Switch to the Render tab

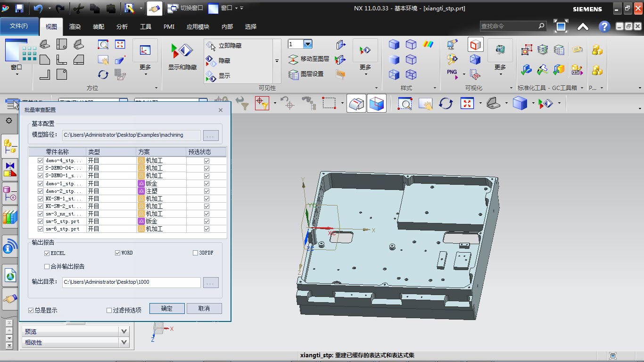[x=75, y=27]
